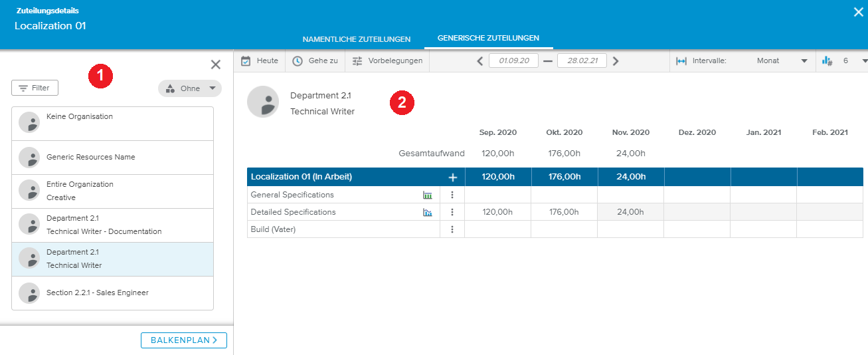Image resolution: width=868 pixels, height=355 pixels.
Task: Click the Heute calendar icon
Action: (246, 60)
